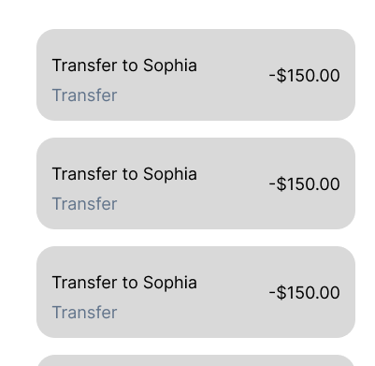Click the empty gray area between title and amount in first card
Viewport: 375px width, 366px height.
[233, 75]
